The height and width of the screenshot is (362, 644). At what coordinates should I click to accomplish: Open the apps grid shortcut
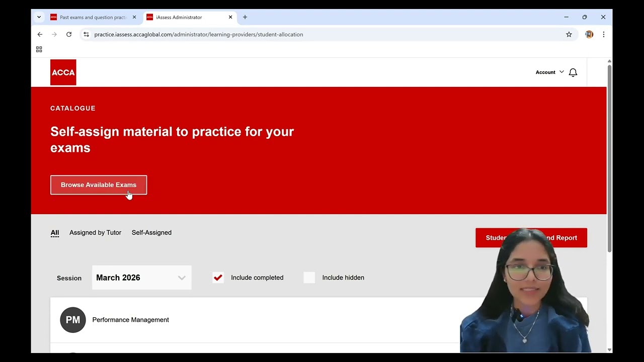pos(39,49)
